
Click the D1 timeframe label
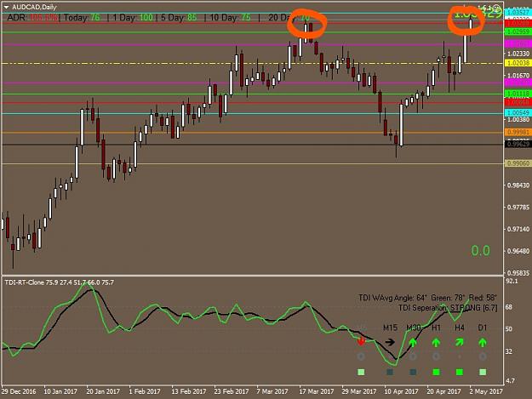(x=483, y=328)
